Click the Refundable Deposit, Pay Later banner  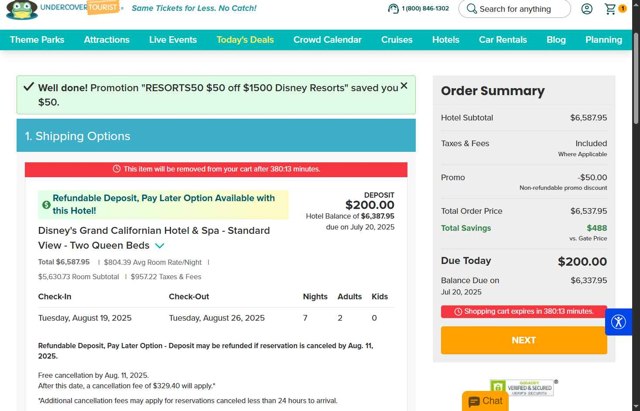(163, 204)
